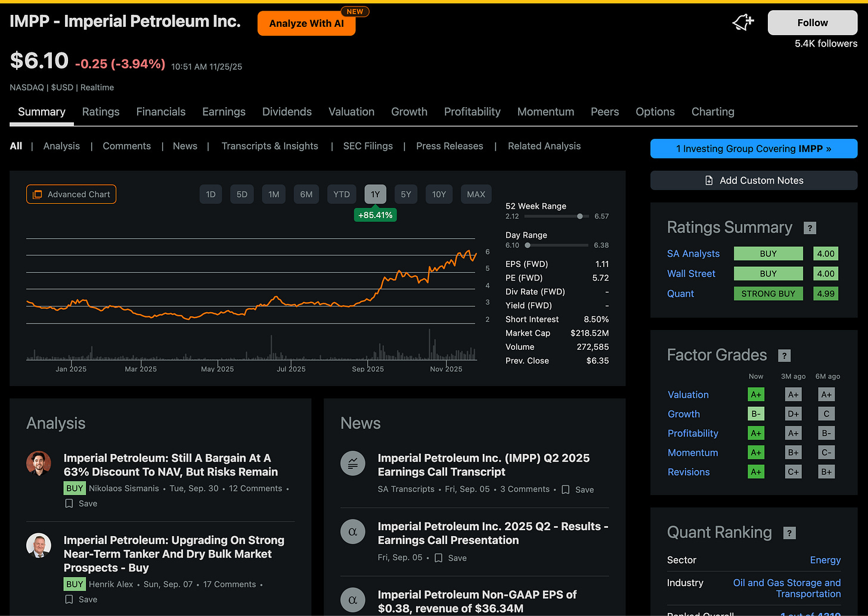
Task: Filter by Transcripts & Insights
Action: (x=270, y=146)
